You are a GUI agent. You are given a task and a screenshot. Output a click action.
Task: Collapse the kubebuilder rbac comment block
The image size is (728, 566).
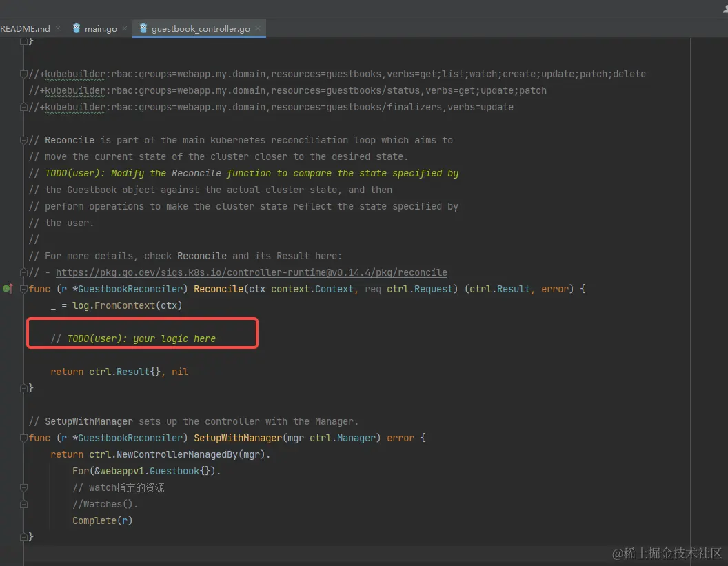click(x=23, y=74)
